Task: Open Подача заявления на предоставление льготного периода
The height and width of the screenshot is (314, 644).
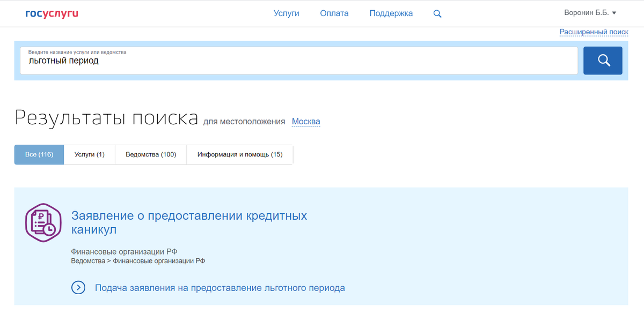Action: (x=220, y=288)
